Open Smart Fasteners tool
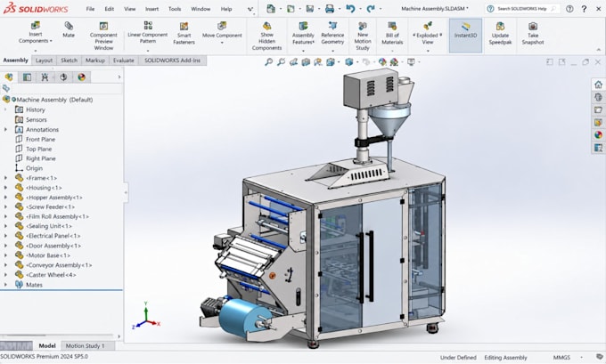The image size is (606, 364). click(x=184, y=33)
